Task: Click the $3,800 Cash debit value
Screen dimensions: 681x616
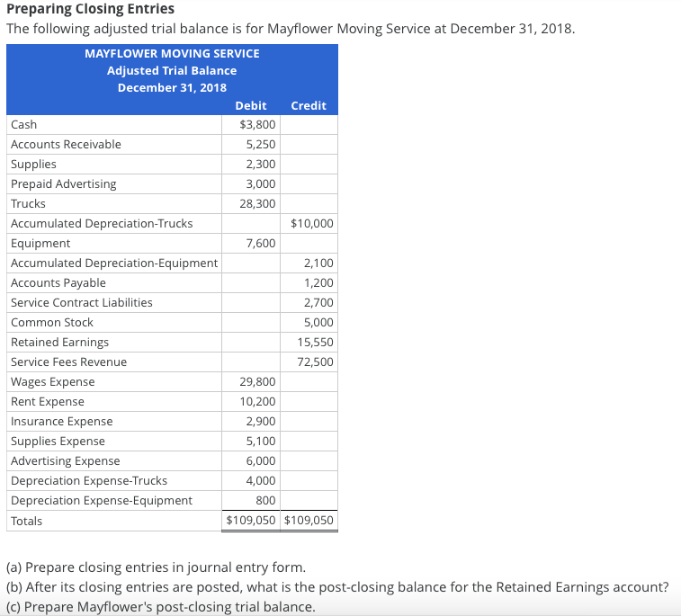Action: tap(257, 125)
